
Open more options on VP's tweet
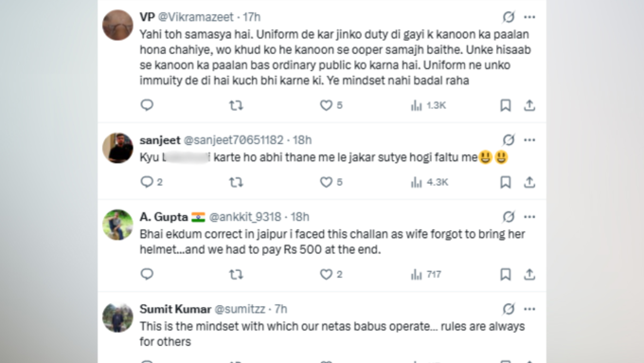(x=529, y=17)
